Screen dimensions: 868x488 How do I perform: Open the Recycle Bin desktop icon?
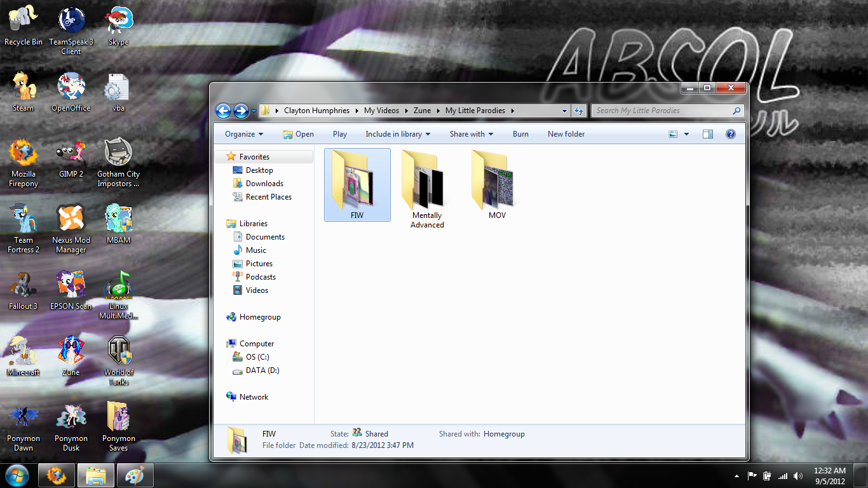[x=24, y=25]
